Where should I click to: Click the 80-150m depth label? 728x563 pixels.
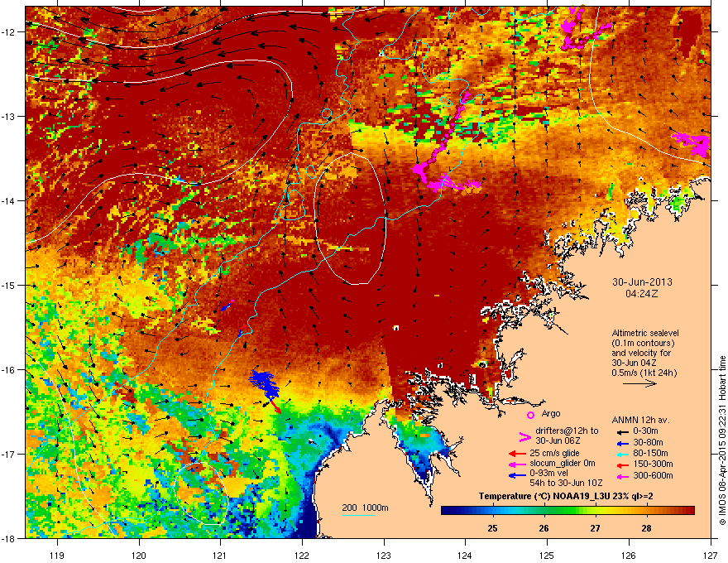click(x=650, y=453)
